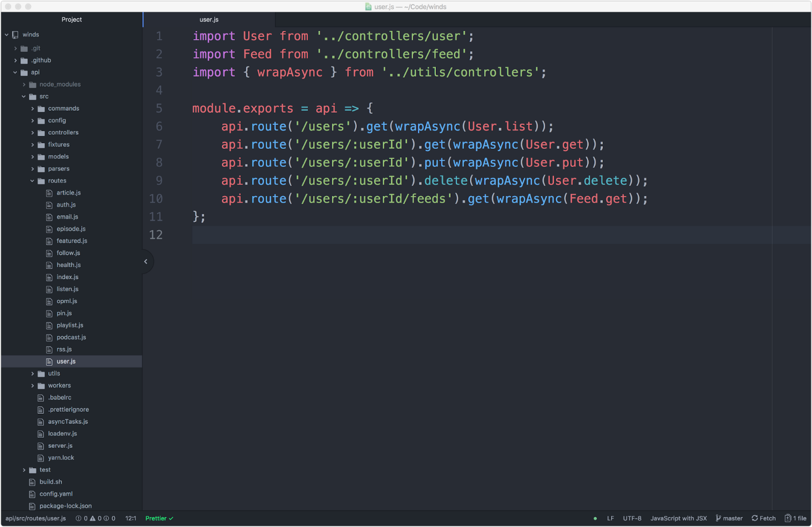Click the winds repository icon
The width and height of the screenshot is (812, 527).
(x=15, y=35)
